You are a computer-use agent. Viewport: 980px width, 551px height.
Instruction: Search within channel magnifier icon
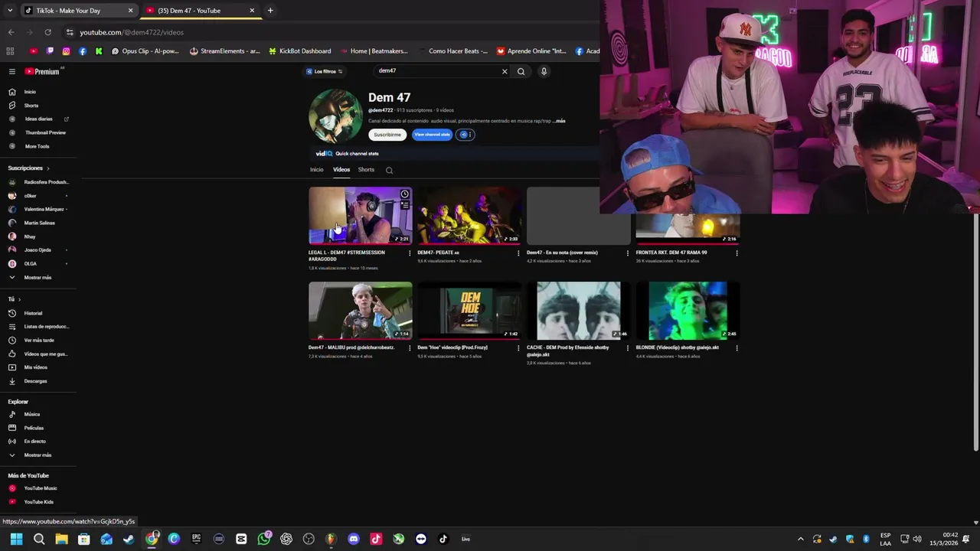389,171
